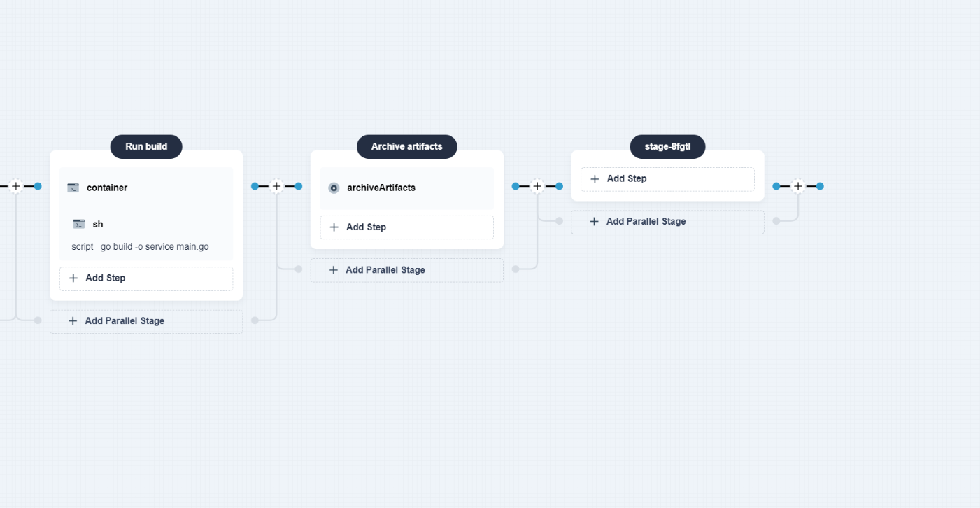
Task: Add parallel stage under stage-8fgtl
Action: coord(667,222)
